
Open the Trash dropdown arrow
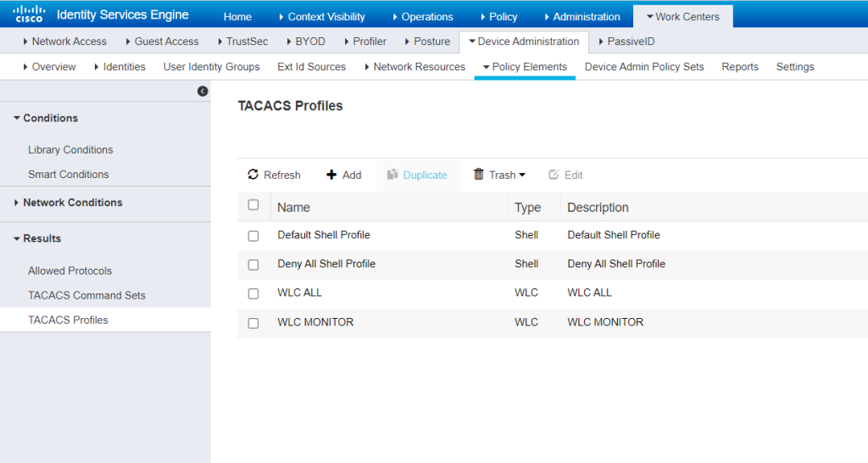click(522, 176)
